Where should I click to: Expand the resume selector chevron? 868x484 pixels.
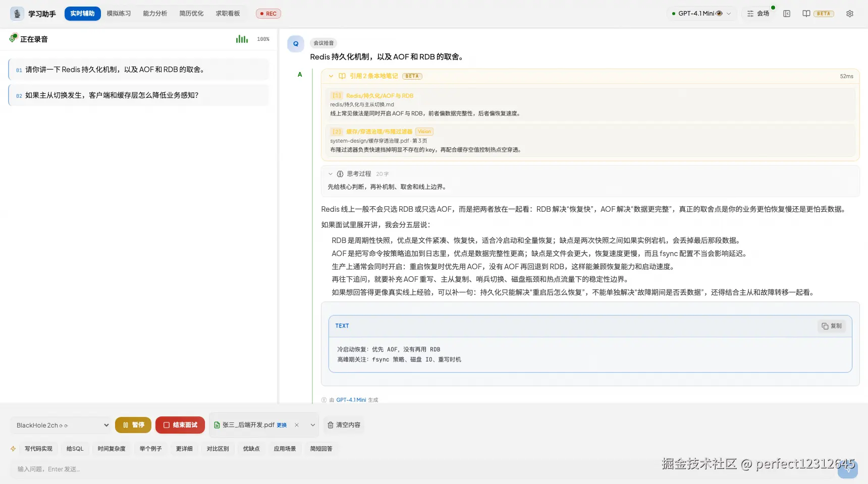(313, 425)
